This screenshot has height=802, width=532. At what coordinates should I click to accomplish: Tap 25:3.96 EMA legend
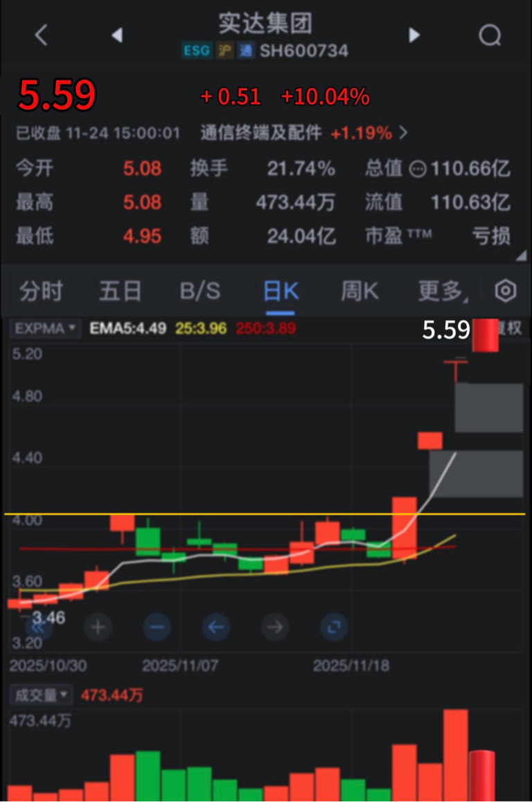tap(200, 328)
